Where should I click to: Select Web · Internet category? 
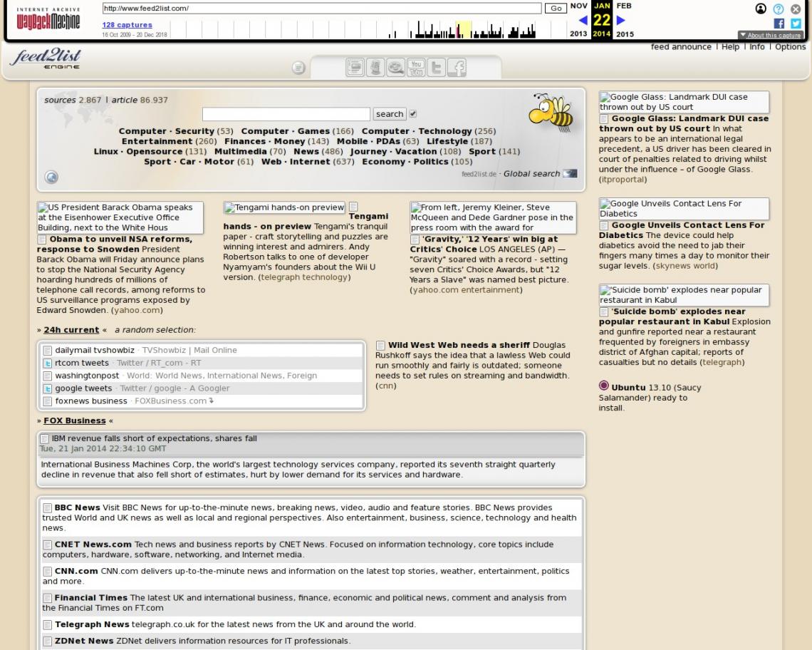(x=295, y=162)
